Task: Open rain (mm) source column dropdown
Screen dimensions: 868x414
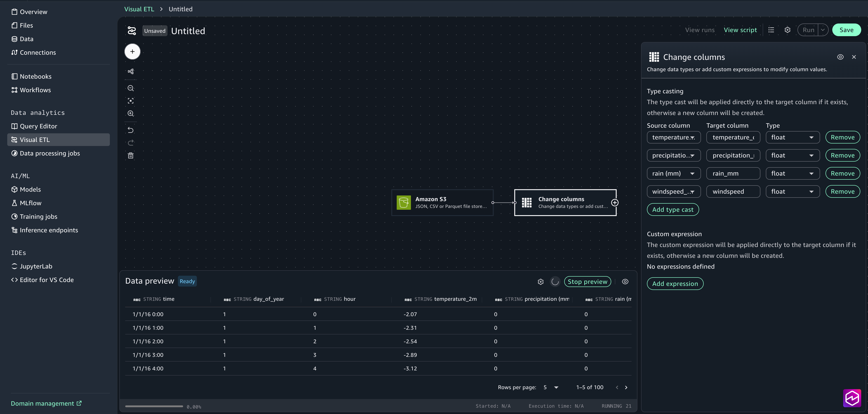Action: tap(673, 174)
